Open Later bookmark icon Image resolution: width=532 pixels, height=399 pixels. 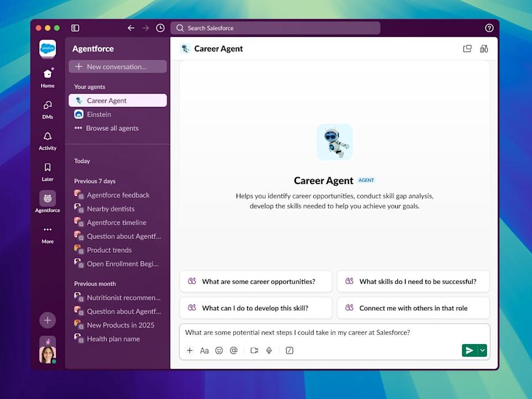point(48,172)
